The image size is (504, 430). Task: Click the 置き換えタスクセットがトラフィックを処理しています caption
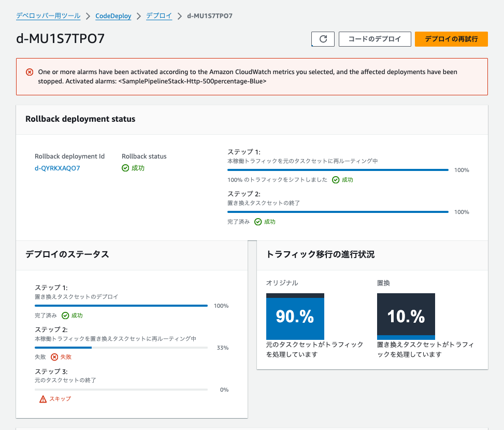(x=425, y=349)
